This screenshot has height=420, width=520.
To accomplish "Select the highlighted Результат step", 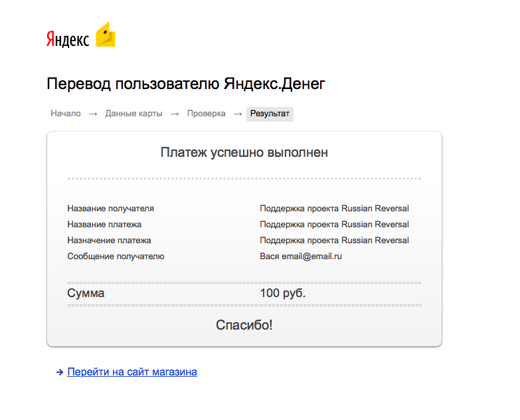I will 270,114.
